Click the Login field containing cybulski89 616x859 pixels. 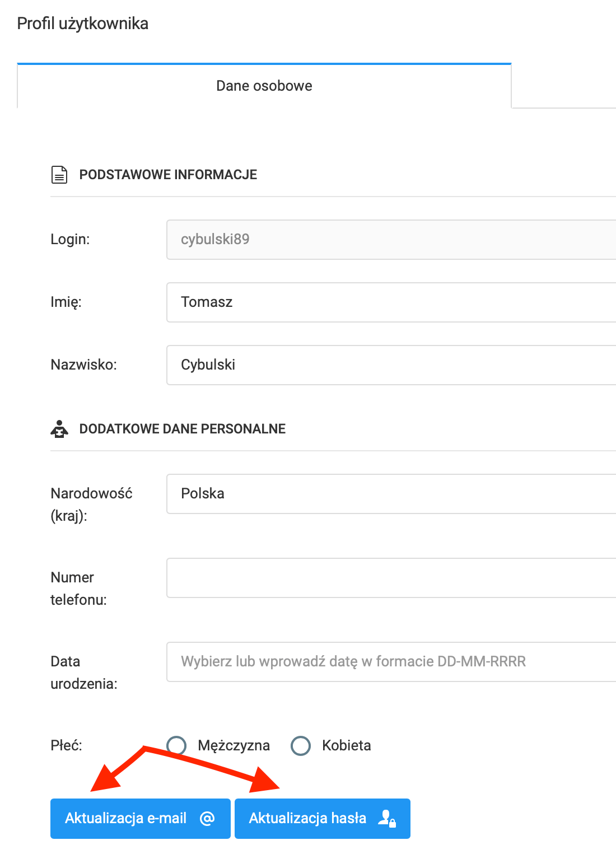391,239
